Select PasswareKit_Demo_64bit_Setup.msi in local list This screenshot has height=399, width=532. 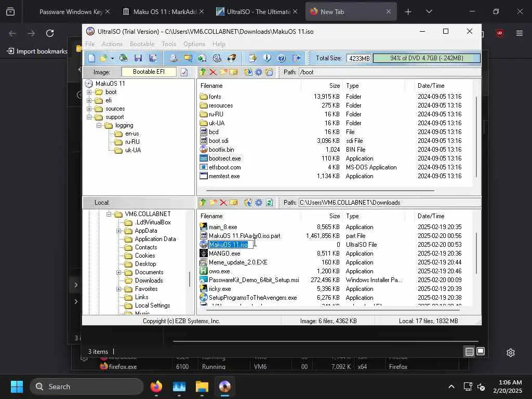(x=254, y=280)
